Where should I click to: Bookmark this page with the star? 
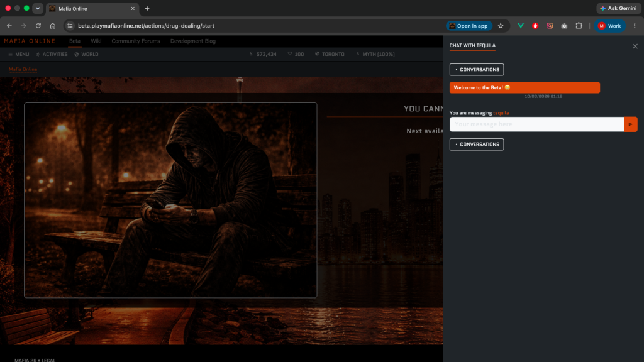pyautogui.click(x=501, y=25)
